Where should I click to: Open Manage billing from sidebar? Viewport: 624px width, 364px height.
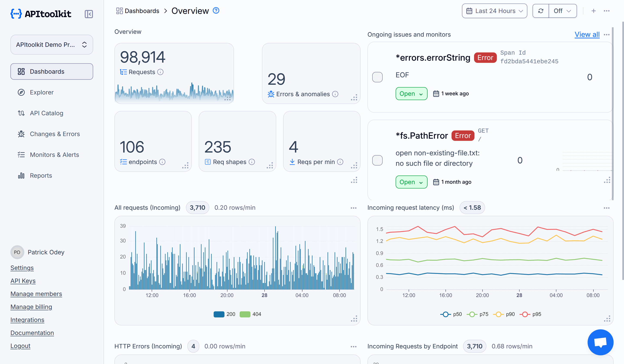click(31, 307)
